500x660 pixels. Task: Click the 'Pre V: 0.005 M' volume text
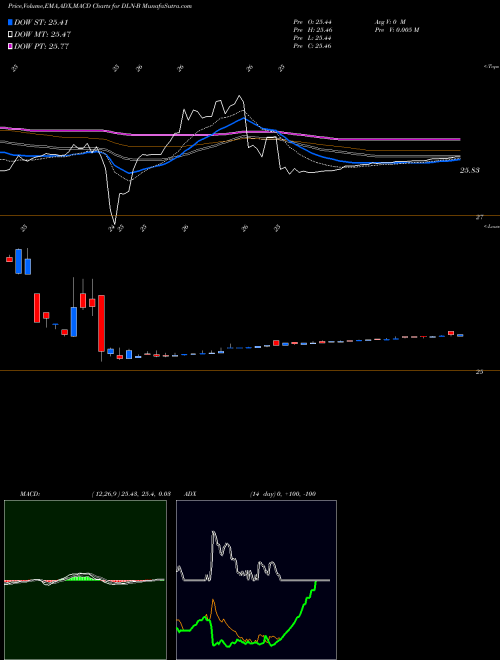[396, 30]
